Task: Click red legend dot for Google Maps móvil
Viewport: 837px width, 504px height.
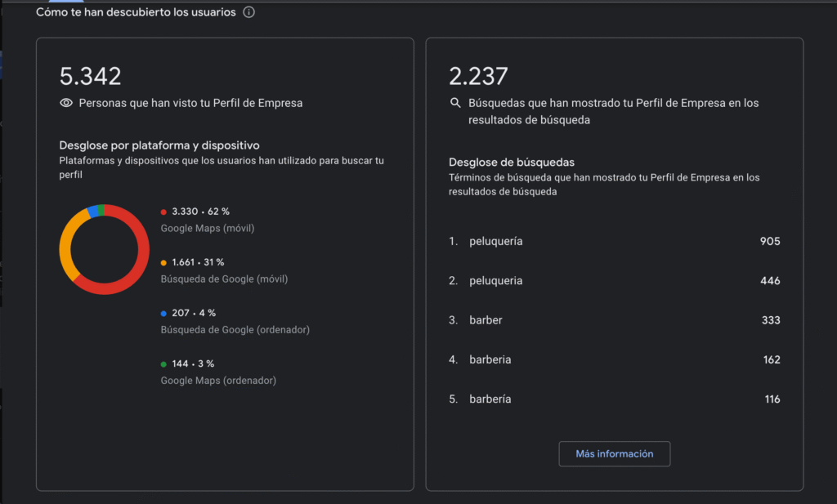Action: tap(163, 212)
